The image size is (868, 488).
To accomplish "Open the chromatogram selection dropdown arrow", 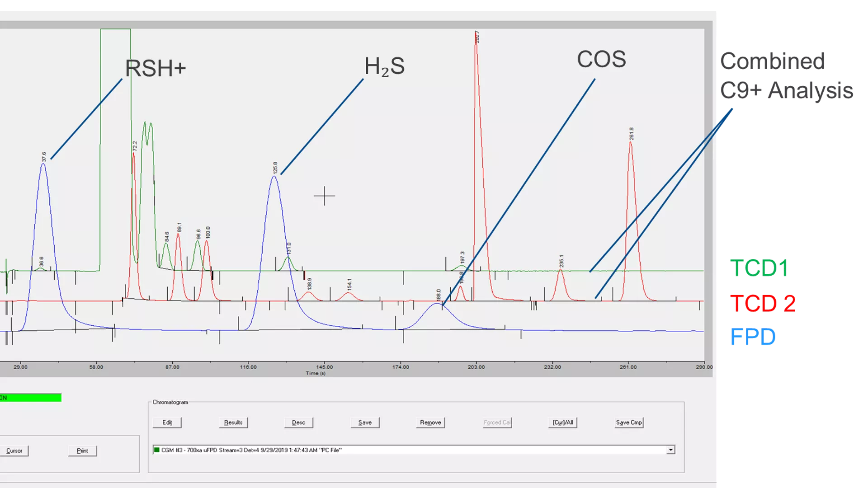I will [x=670, y=450].
